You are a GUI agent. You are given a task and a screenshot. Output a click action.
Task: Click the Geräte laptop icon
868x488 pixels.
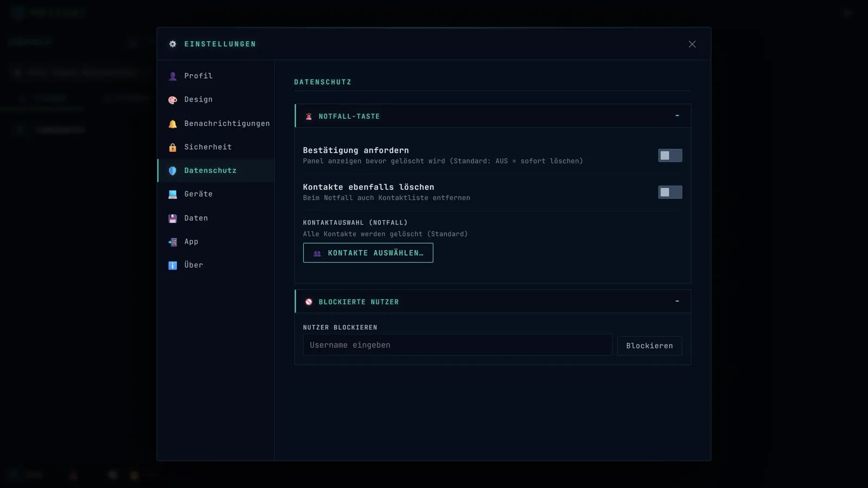pyautogui.click(x=173, y=194)
